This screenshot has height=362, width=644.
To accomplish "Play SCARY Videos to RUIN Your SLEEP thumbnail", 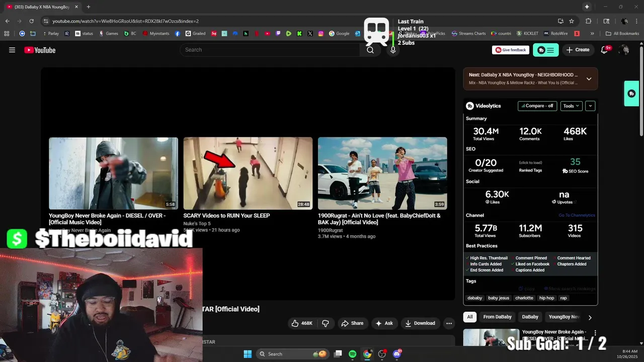I will (248, 173).
